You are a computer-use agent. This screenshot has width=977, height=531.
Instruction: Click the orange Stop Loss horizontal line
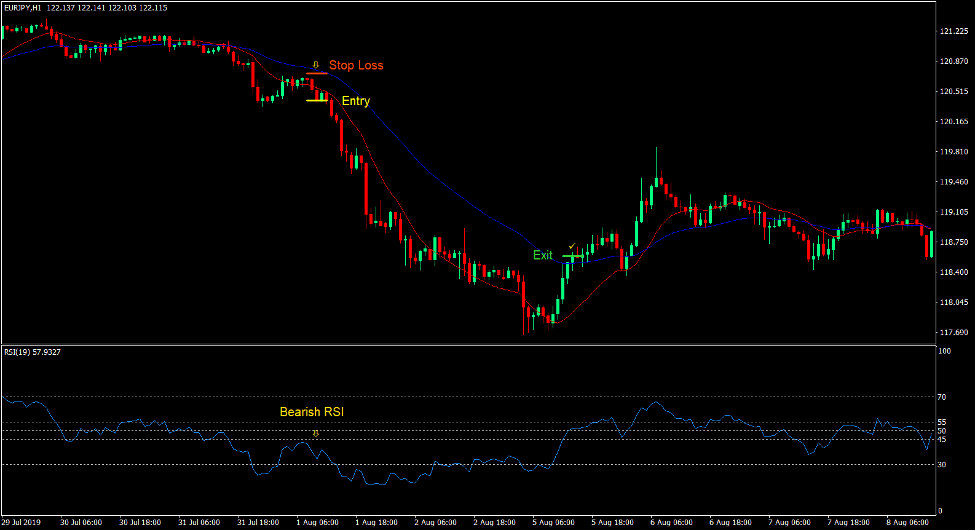pyautogui.click(x=317, y=74)
